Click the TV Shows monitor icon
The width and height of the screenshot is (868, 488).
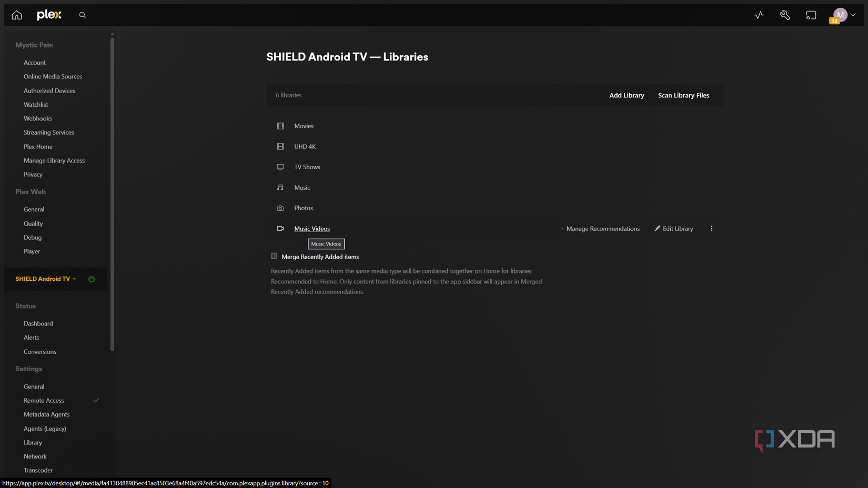click(x=280, y=167)
